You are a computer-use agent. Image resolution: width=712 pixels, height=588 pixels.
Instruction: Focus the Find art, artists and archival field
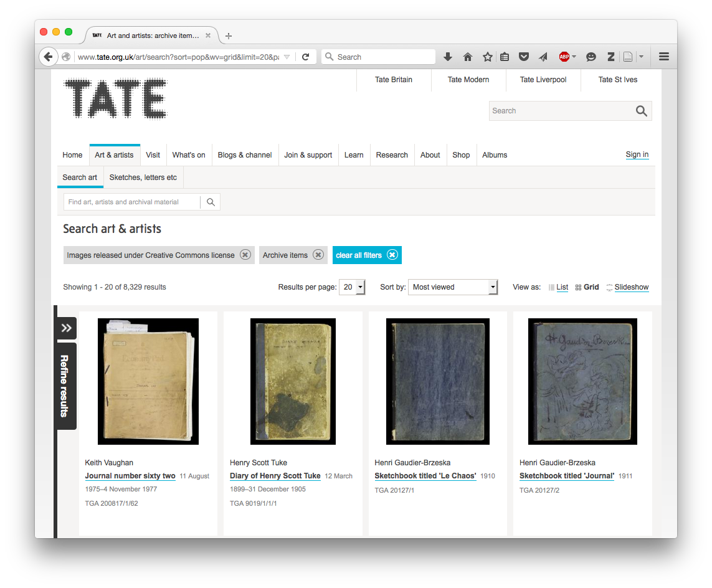pos(131,202)
